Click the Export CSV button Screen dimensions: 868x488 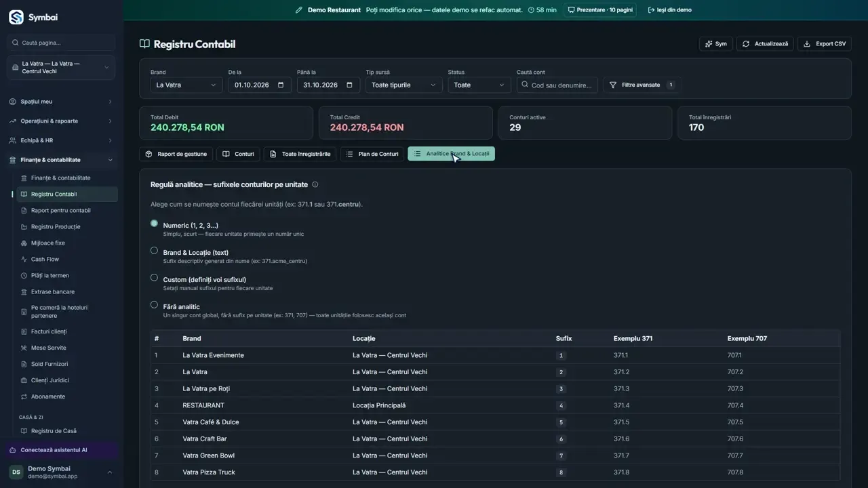pyautogui.click(x=824, y=44)
